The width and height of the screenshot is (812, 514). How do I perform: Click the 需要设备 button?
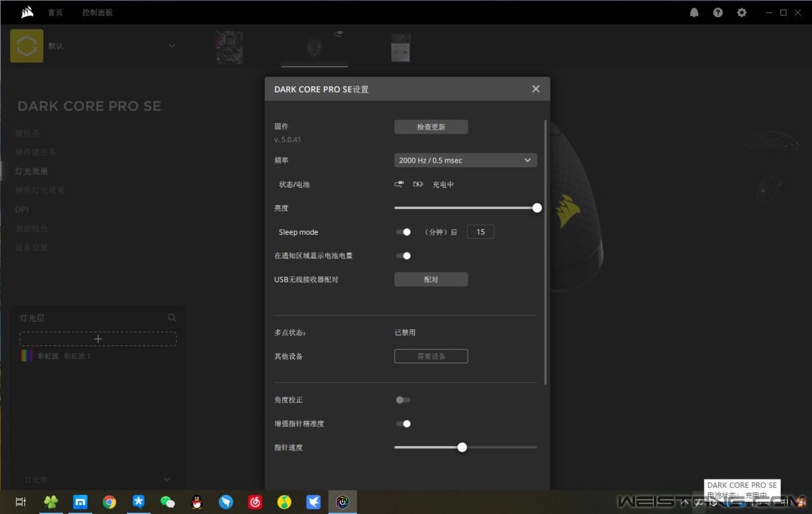pos(431,356)
